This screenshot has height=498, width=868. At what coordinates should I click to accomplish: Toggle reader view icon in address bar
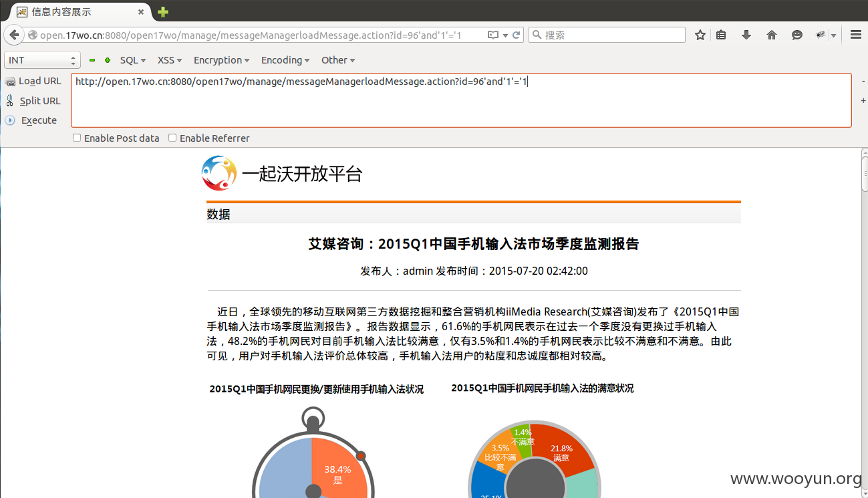coord(493,35)
